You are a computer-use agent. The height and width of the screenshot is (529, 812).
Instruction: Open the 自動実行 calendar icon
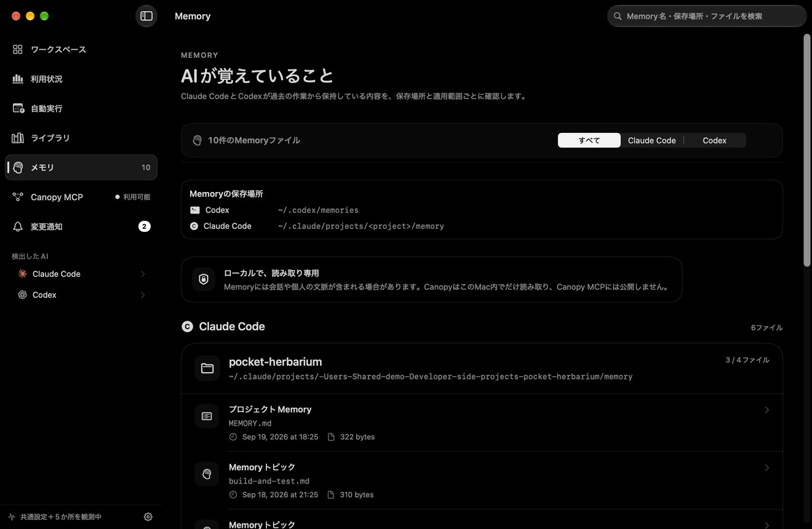pyautogui.click(x=18, y=108)
